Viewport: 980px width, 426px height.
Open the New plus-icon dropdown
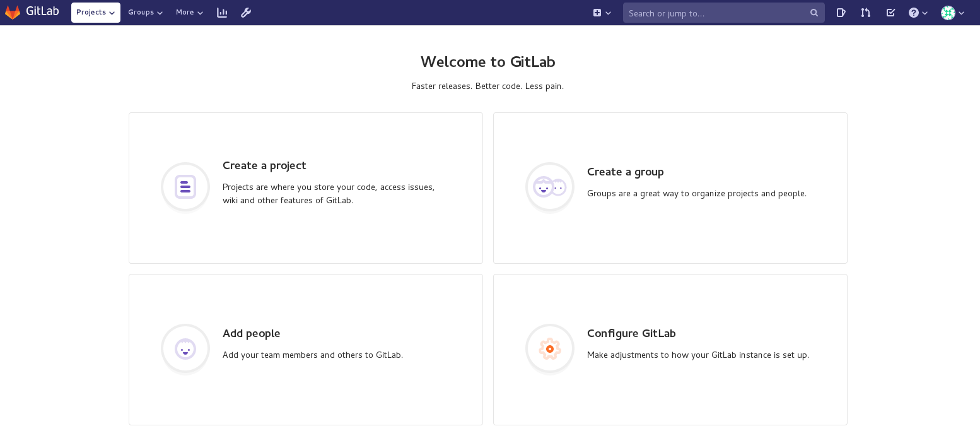coord(602,13)
